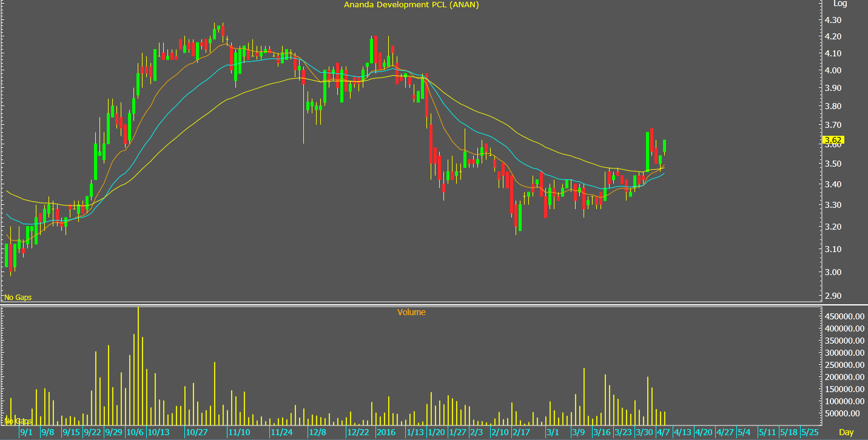The height and width of the screenshot is (440, 868).
Task: Click the 3.20 price axis label
Action: [x=833, y=227]
